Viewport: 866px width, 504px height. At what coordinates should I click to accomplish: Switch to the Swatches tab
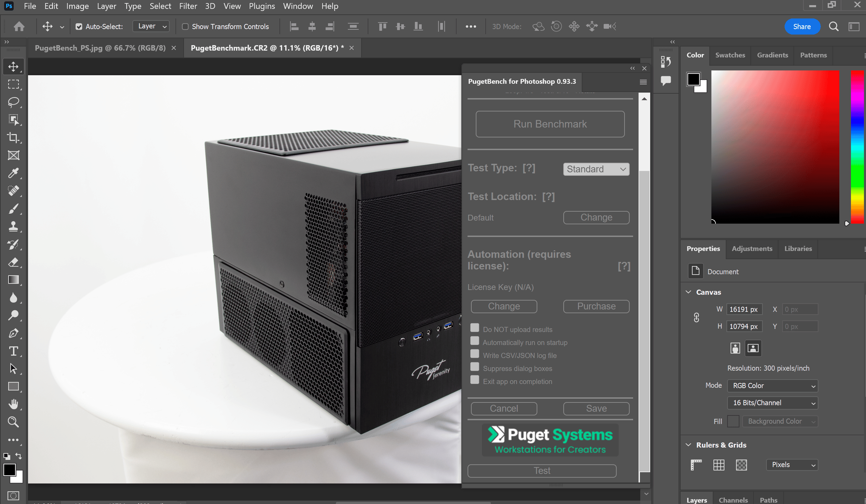(x=730, y=55)
